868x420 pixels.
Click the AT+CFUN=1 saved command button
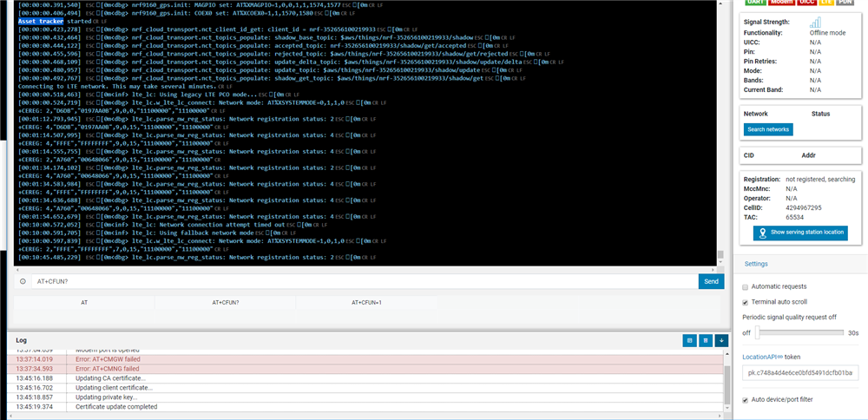(366, 303)
